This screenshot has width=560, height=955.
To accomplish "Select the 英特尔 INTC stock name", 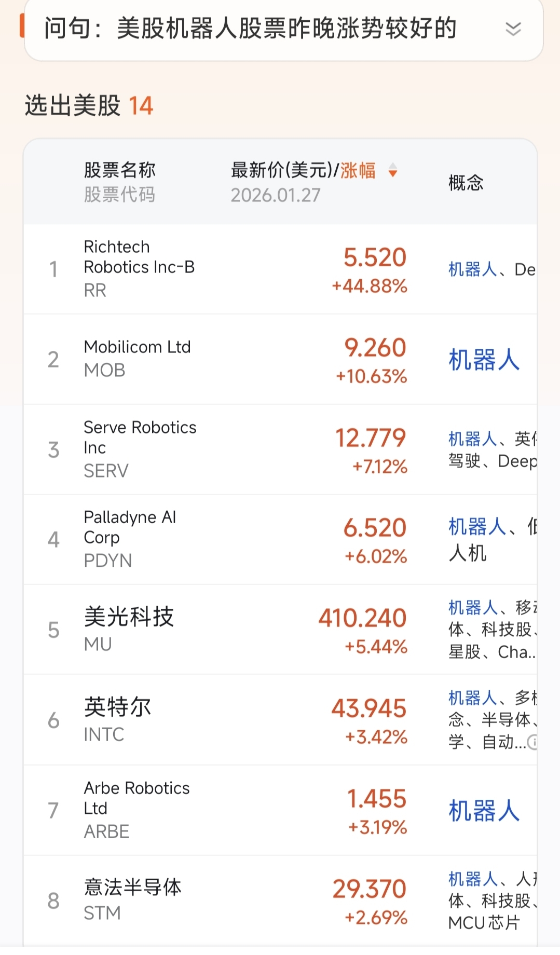I will click(x=117, y=708).
